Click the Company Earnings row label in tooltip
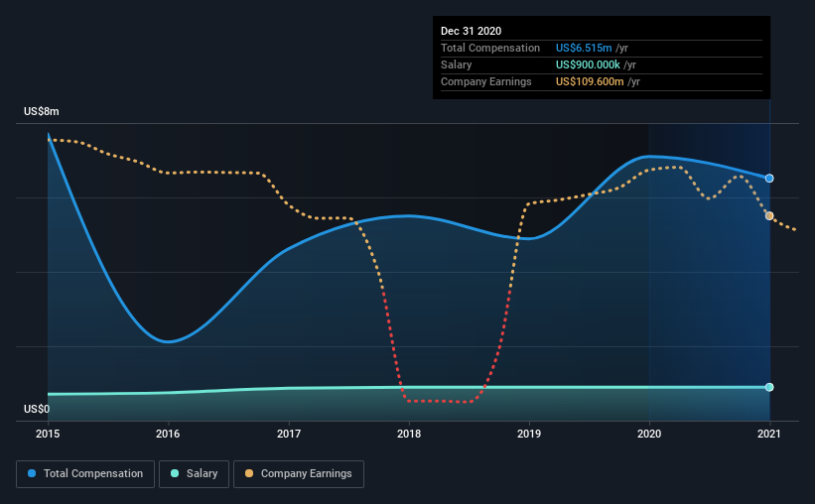Screen dimensions: 815x504 coord(486,81)
